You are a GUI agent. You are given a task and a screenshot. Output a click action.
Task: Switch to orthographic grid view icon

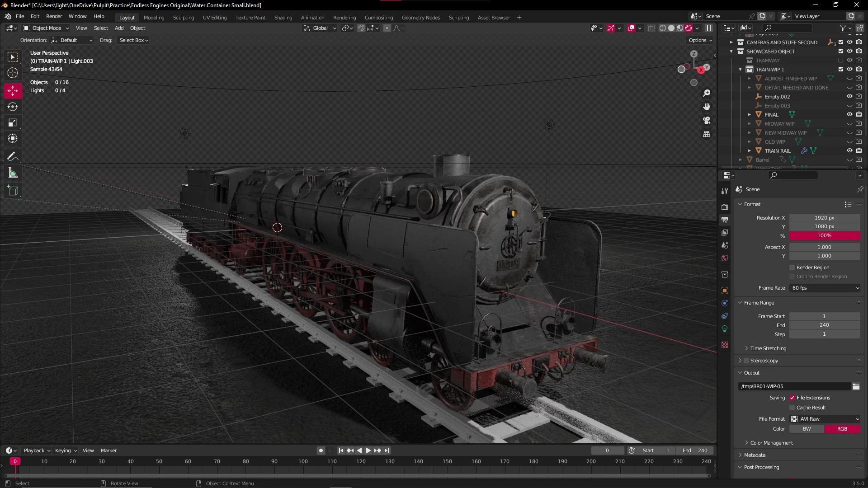[707, 134]
